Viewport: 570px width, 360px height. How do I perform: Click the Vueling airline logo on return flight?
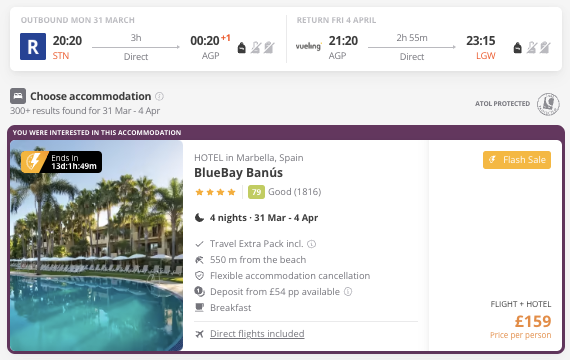pyautogui.click(x=308, y=46)
